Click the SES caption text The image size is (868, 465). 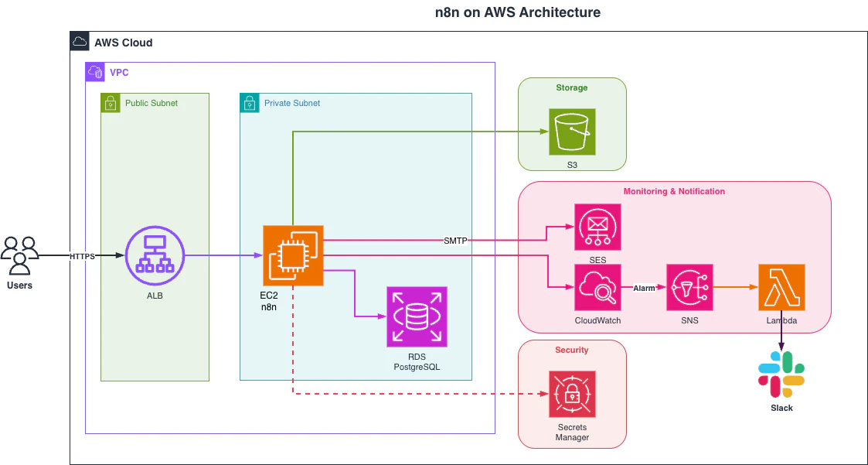(597, 260)
